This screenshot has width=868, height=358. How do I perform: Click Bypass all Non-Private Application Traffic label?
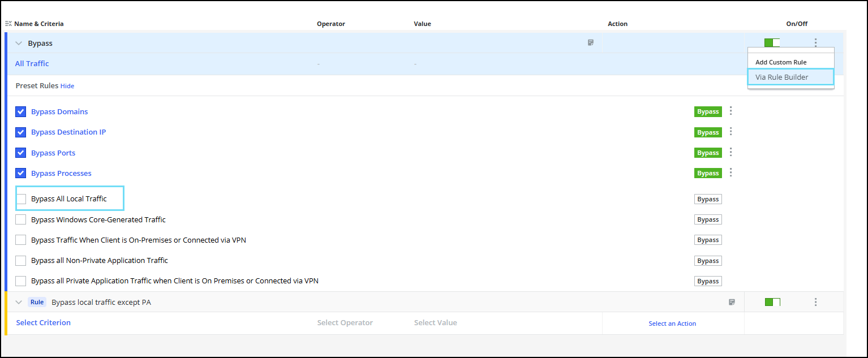[100, 260]
